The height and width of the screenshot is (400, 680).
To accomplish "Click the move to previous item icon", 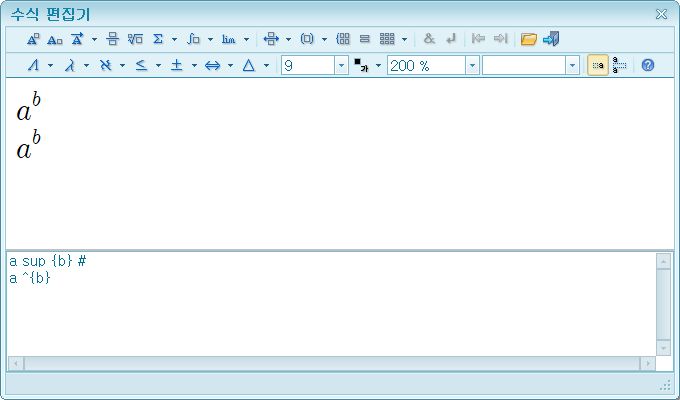I will pos(478,39).
